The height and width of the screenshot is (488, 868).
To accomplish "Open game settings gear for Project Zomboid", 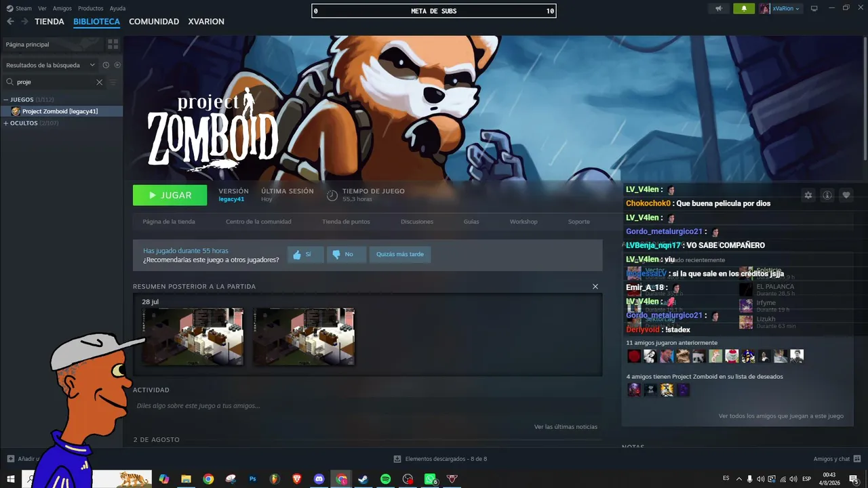I will pos(808,195).
